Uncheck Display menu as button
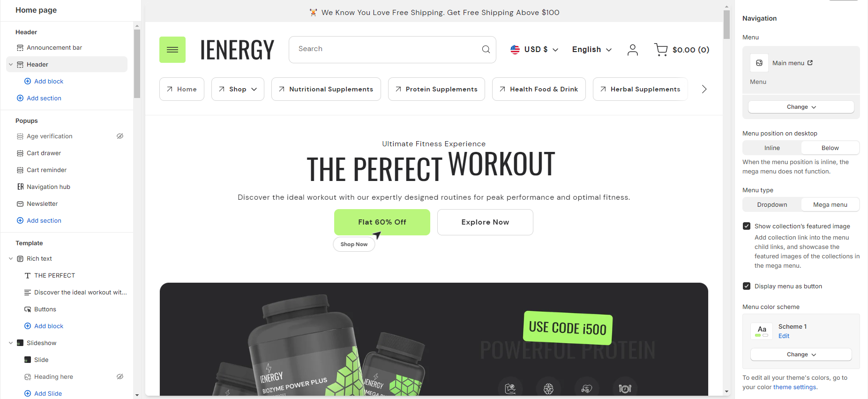Image resolution: width=868 pixels, height=399 pixels. click(747, 286)
